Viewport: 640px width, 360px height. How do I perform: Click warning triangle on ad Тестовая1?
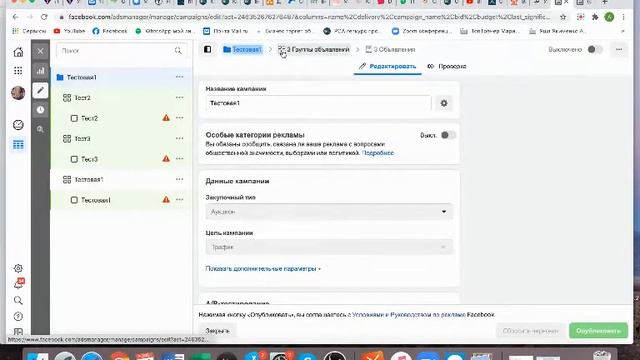(166, 200)
